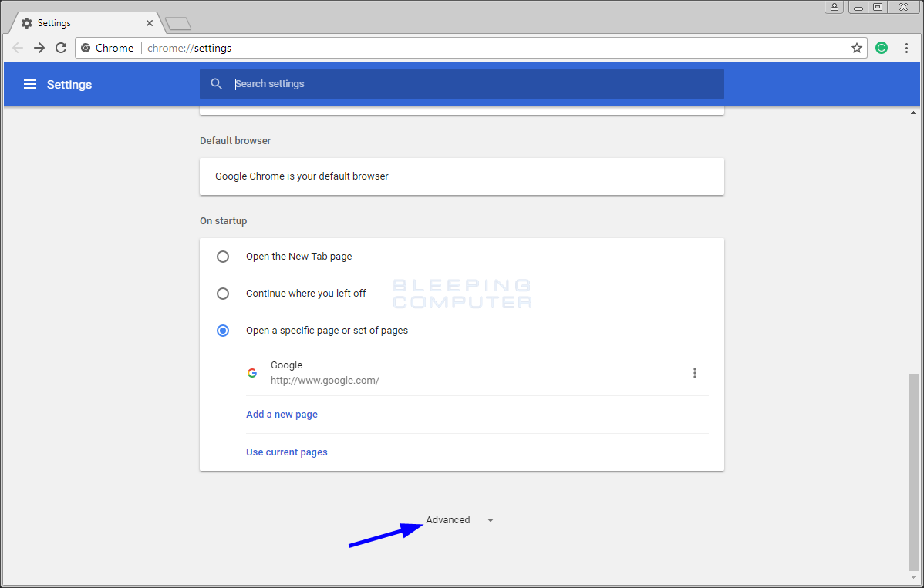The image size is (924, 588).
Task: Select Open a specific page or set of pages
Action: point(223,330)
